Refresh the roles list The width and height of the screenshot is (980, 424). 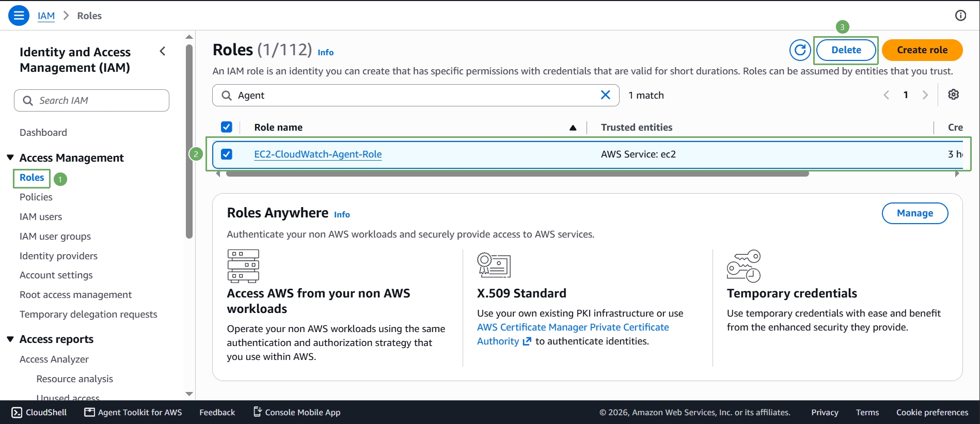(800, 50)
